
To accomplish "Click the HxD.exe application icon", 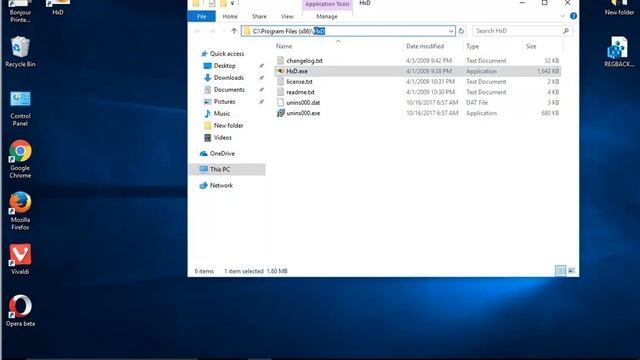I will pyautogui.click(x=280, y=71).
